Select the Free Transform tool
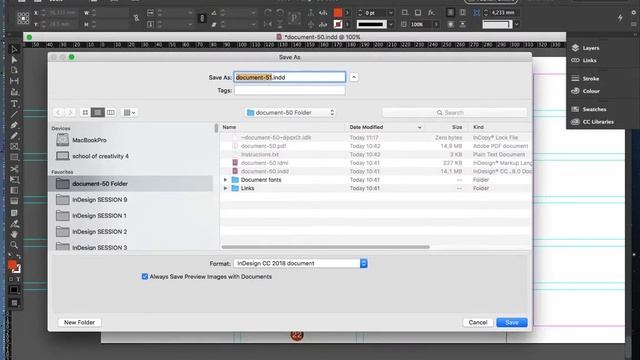The width and height of the screenshot is (640, 360). [14, 179]
